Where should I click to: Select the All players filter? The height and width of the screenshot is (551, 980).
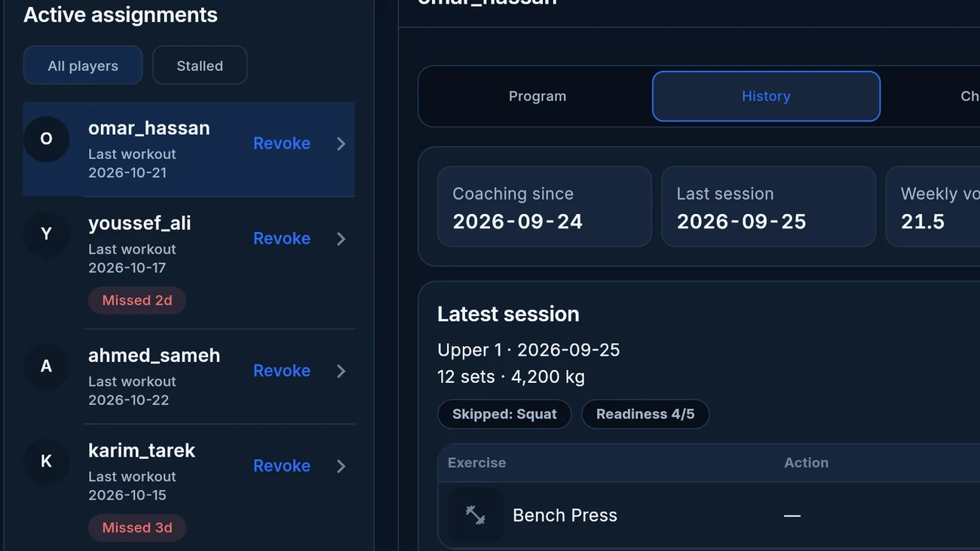pos(83,66)
